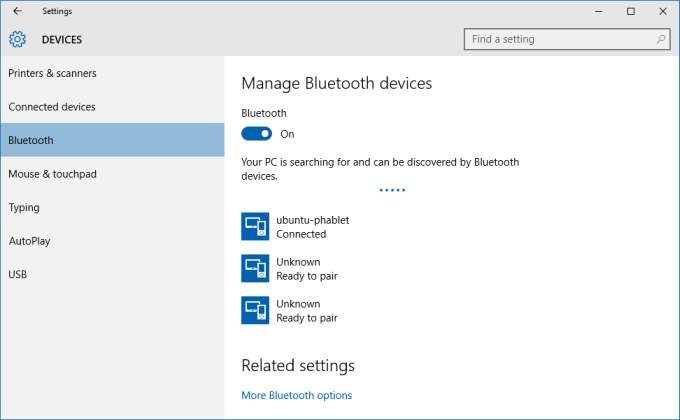Focus the Find a setting field
Viewport: 680px width, 420px height.
pyautogui.click(x=567, y=39)
